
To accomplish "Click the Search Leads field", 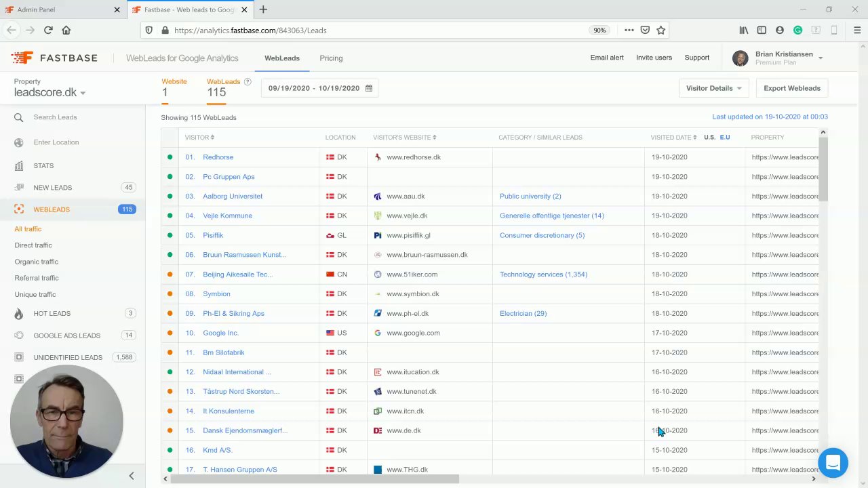I will 55,117.
